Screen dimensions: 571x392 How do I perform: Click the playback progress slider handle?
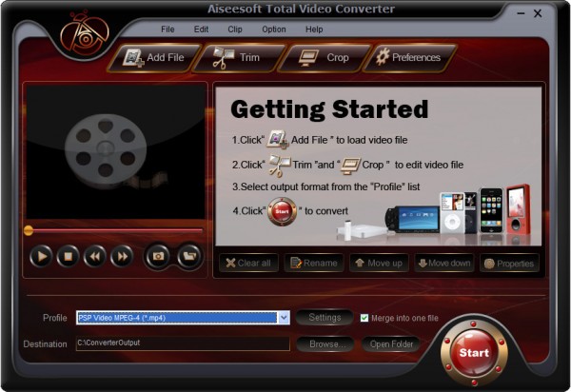coord(29,230)
